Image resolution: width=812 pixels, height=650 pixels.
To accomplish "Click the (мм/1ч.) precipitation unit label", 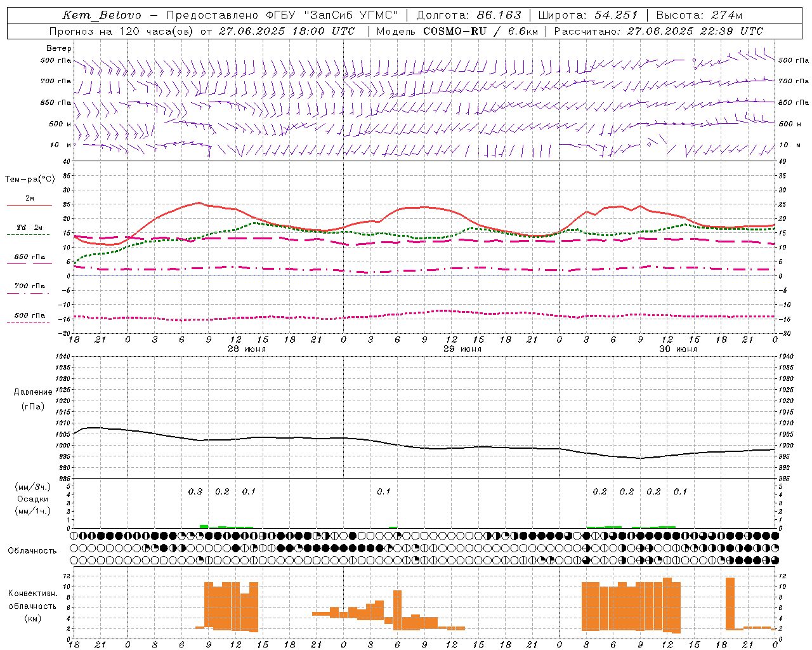I will coord(33,511).
